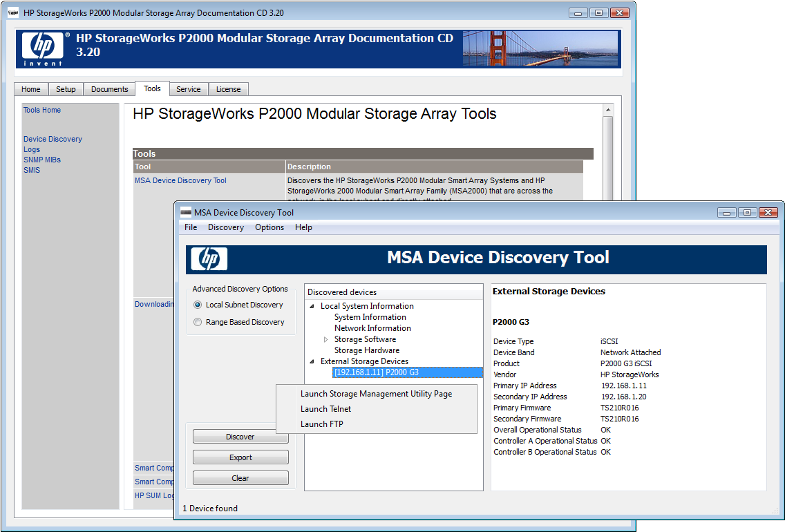785x532 pixels.
Task: Minimize the MSA Device Discovery Tool window
Action: [726, 213]
